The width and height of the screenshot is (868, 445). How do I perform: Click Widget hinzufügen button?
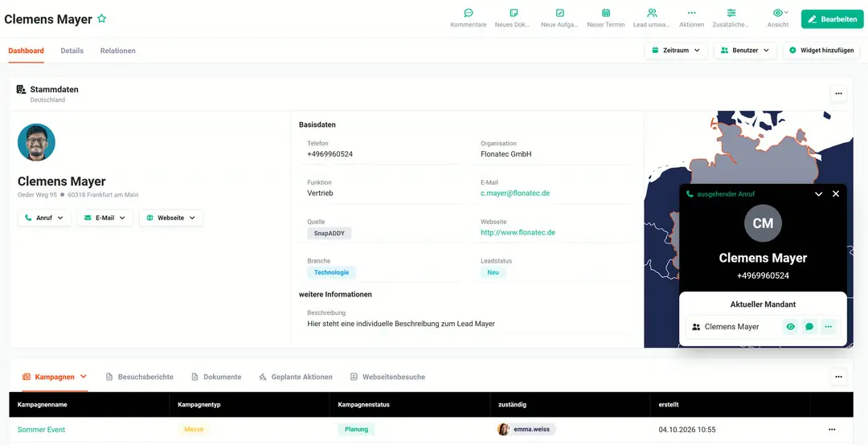pos(821,51)
